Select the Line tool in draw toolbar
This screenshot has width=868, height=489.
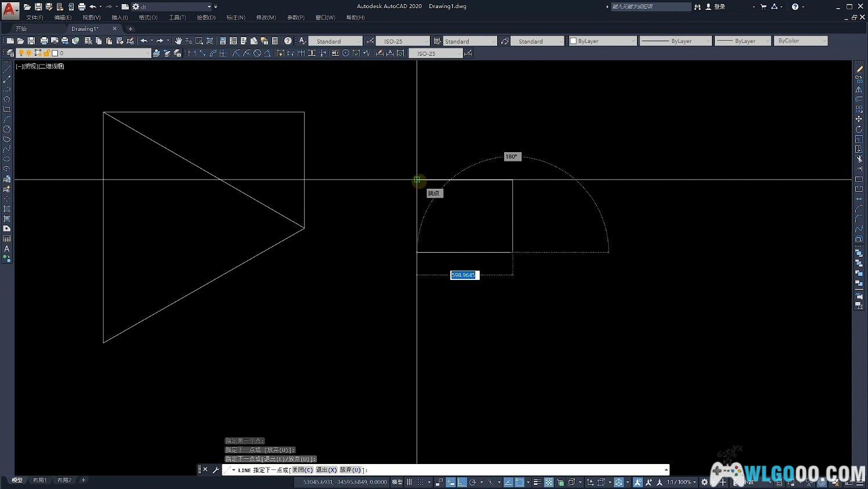7,69
